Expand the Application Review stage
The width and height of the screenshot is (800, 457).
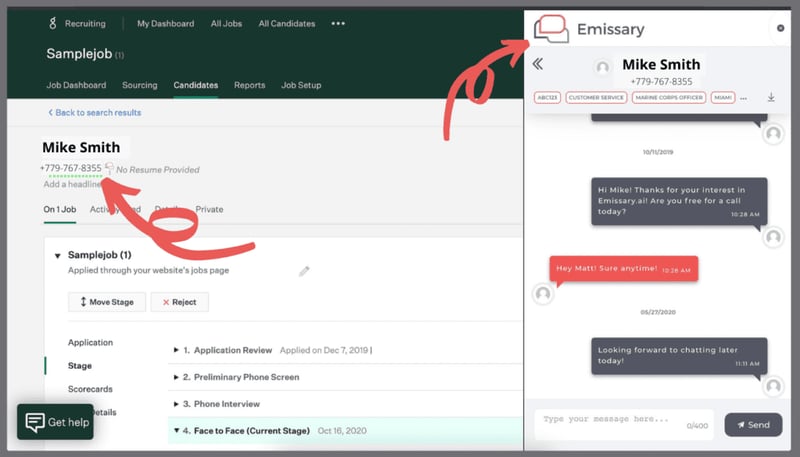click(177, 350)
